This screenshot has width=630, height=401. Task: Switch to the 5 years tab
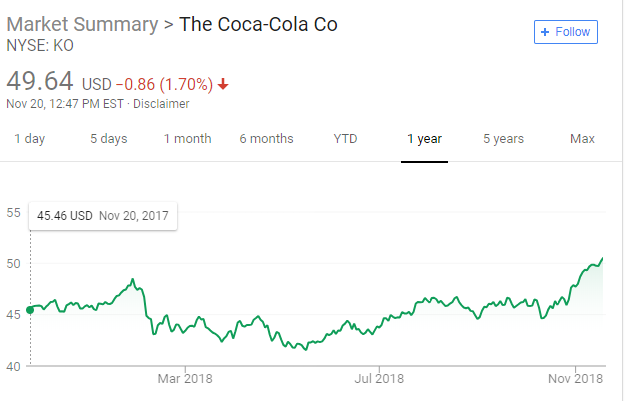pyautogui.click(x=503, y=139)
